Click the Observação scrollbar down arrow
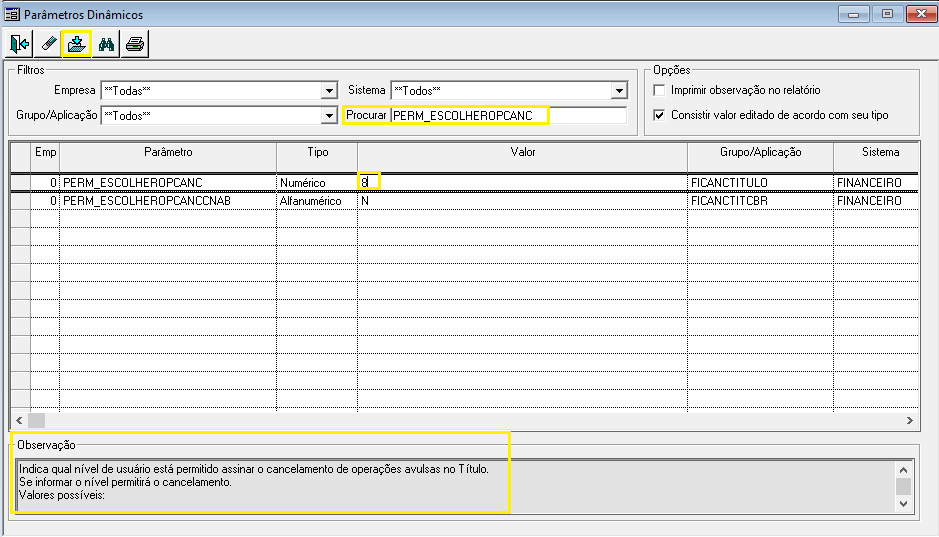 click(904, 503)
